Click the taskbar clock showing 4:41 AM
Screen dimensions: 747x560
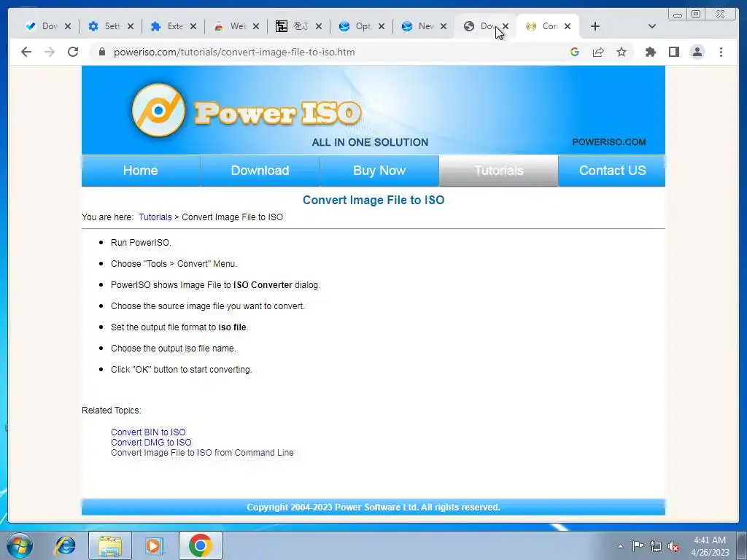tap(710, 546)
